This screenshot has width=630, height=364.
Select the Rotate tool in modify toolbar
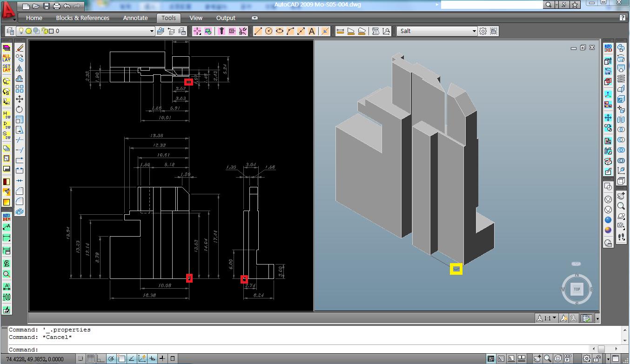(20, 109)
